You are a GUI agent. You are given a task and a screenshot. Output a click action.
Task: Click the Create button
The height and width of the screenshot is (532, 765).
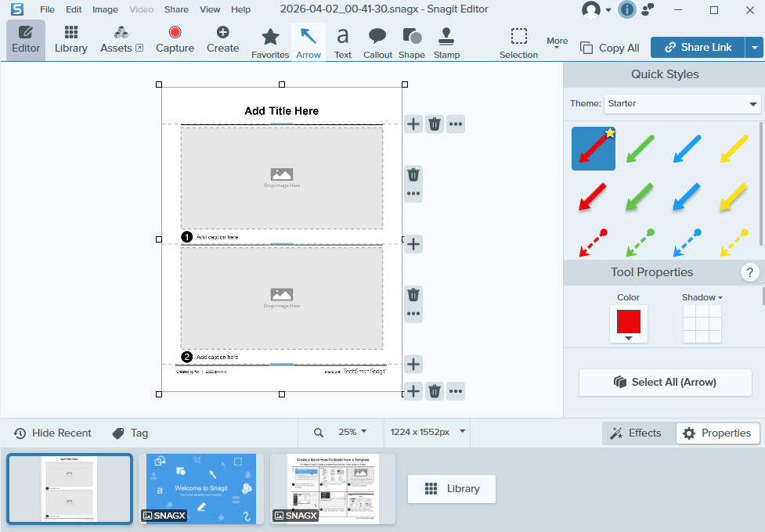coord(222,41)
